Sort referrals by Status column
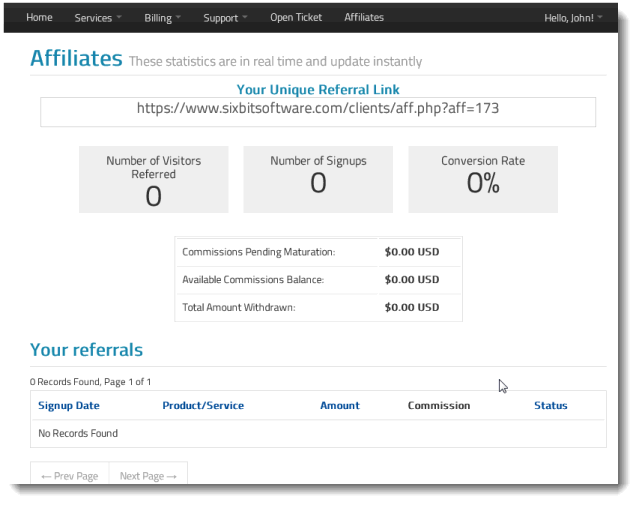Image resolution: width=639 pixels, height=505 pixels. 551,406
